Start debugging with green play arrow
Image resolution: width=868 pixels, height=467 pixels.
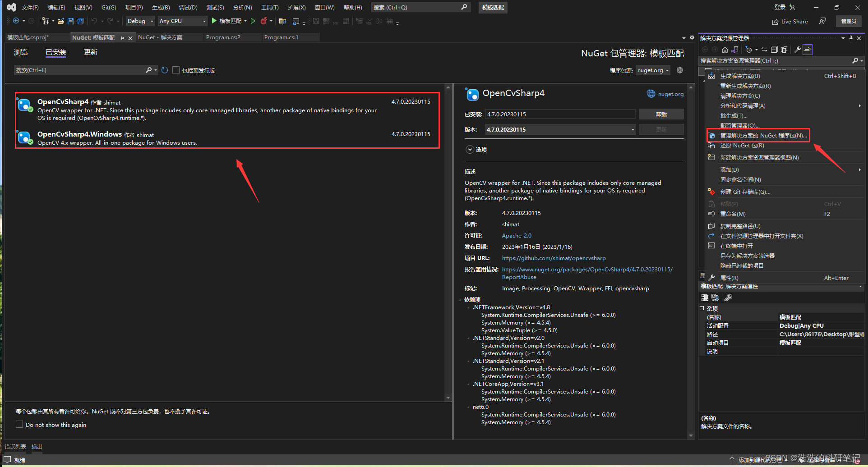click(x=214, y=21)
